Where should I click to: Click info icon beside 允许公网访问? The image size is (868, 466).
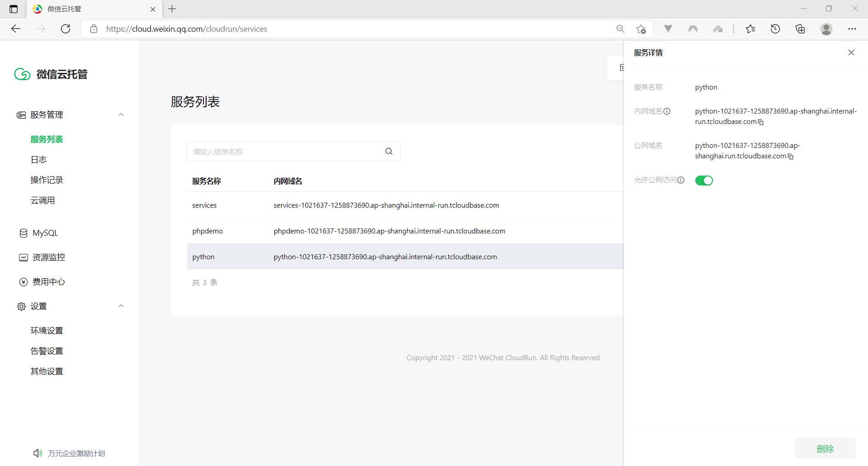coord(681,180)
